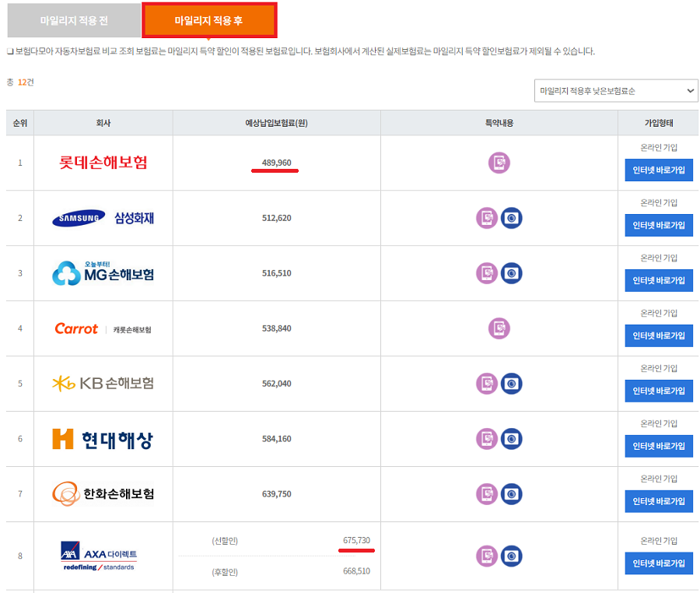Click the blue blackbox camera icon in AXA다이렉트 row

[x=512, y=556]
